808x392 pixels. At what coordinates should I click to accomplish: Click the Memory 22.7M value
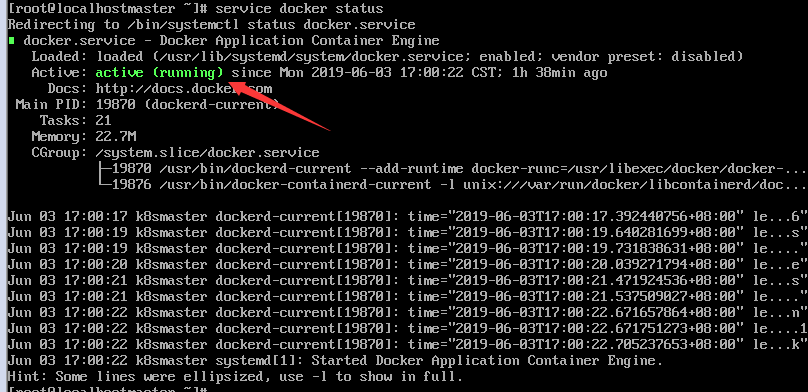115,137
